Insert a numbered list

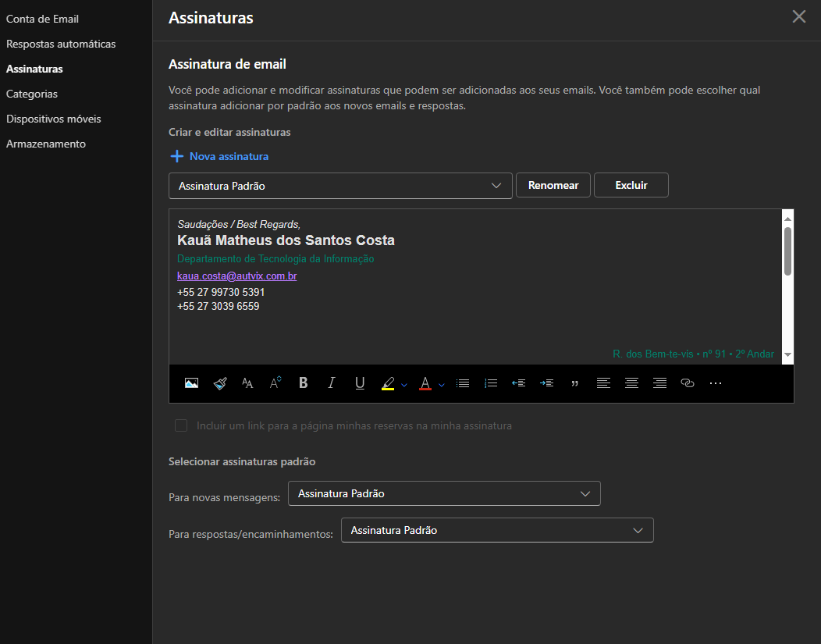coord(491,383)
